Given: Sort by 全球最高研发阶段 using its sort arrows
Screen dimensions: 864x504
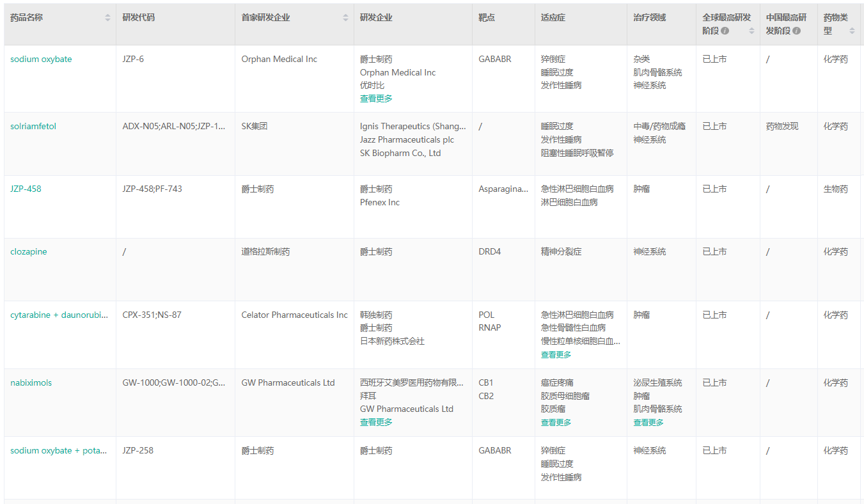Looking at the screenshot, I should (x=751, y=30).
